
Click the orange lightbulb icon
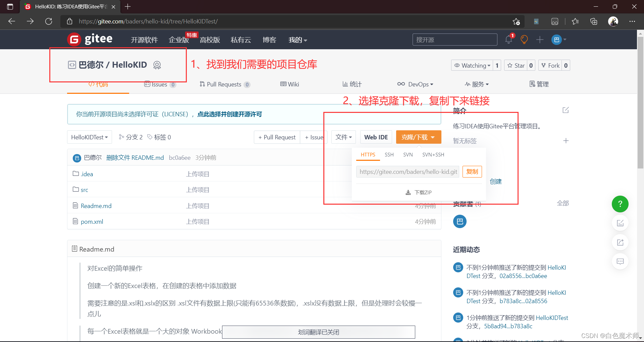tap(524, 40)
